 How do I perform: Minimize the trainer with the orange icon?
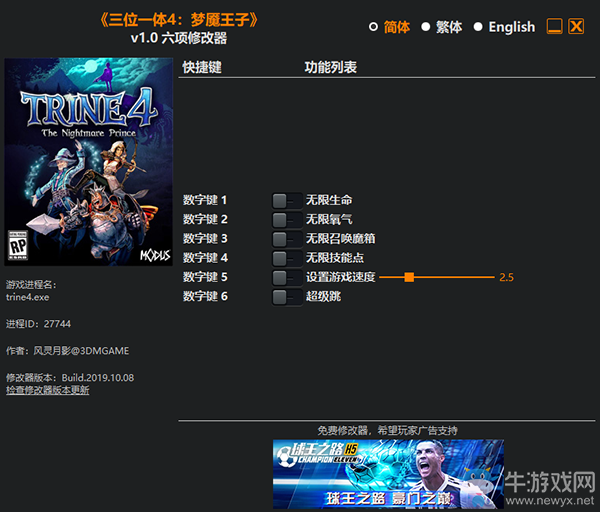(x=554, y=26)
